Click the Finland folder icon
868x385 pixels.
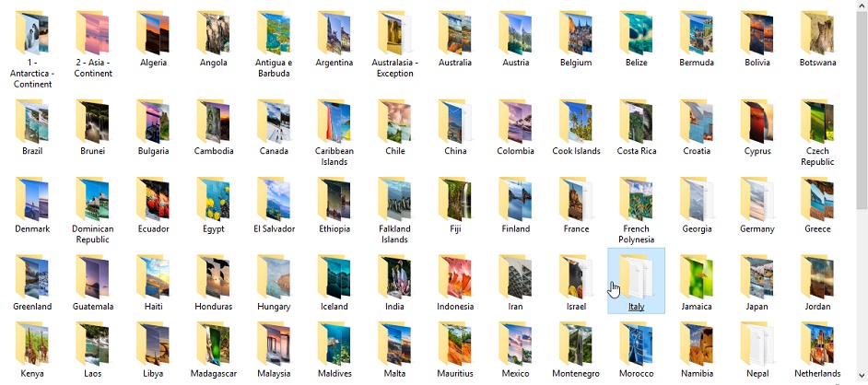pos(515,199)
